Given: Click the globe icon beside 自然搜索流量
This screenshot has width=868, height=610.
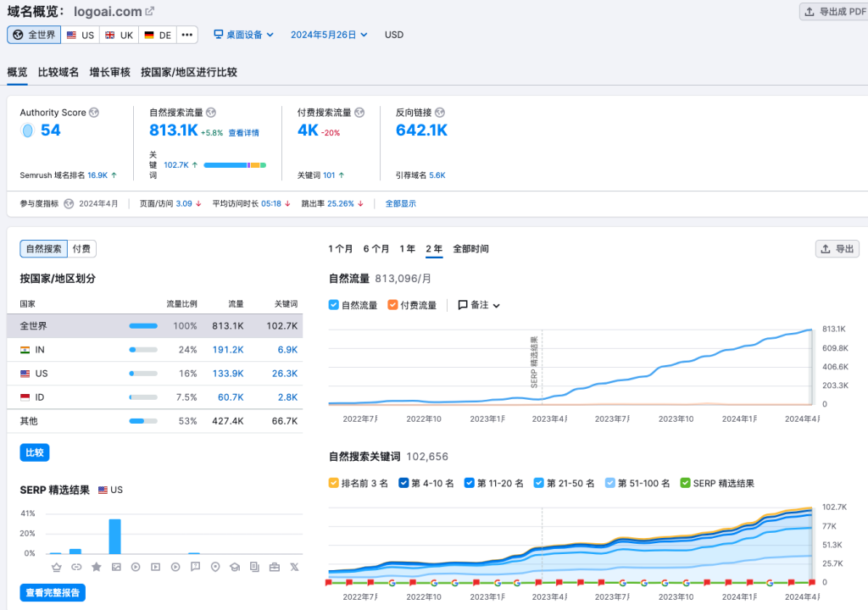Looking at the screenshot, I should pos(211,113).
